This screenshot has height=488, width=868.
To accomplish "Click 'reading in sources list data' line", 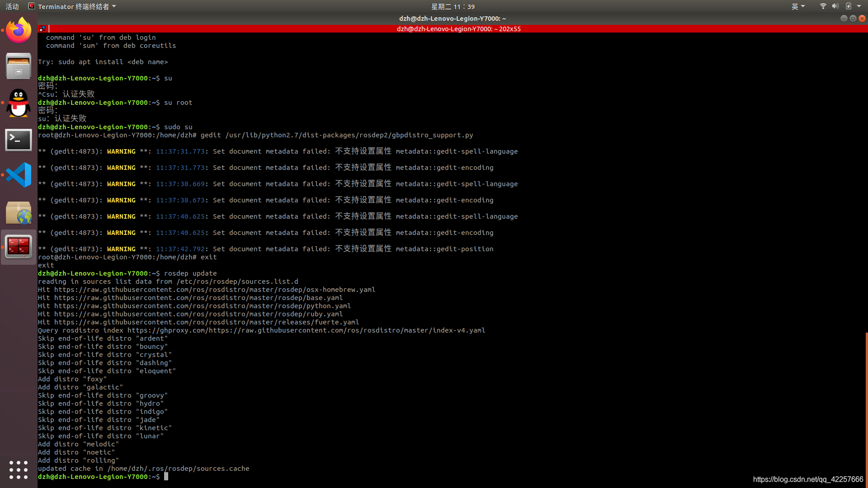I will click(x=168, y=282).
